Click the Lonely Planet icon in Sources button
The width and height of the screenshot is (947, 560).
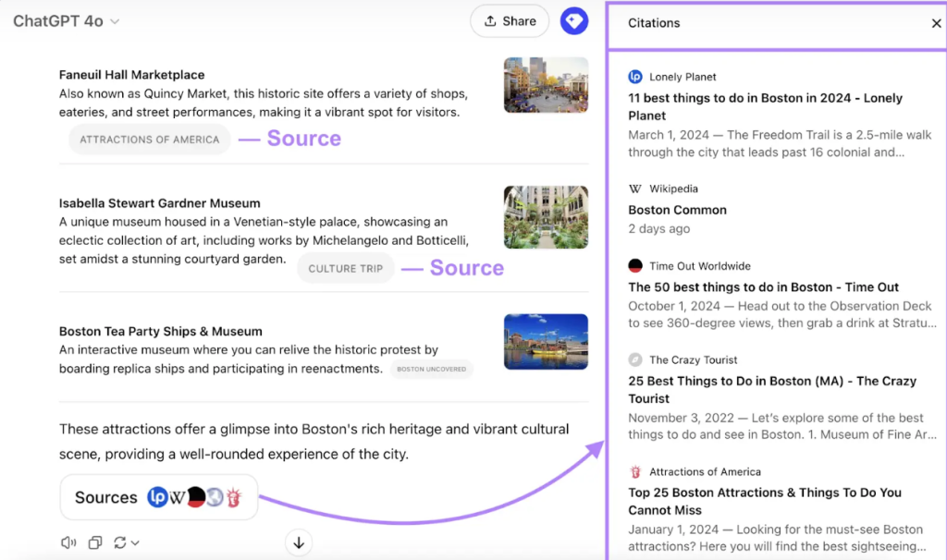pyautogui.click(x=157, y=497)
